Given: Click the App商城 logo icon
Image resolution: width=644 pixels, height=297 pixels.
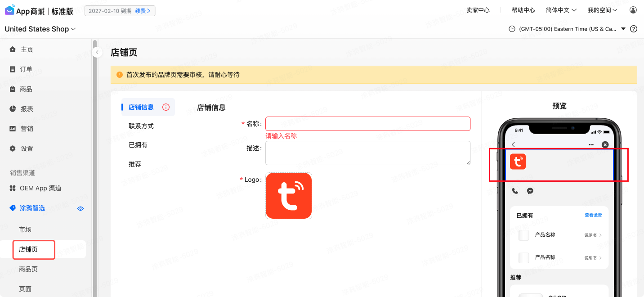Looking at the screenshot, I should 10,10.
